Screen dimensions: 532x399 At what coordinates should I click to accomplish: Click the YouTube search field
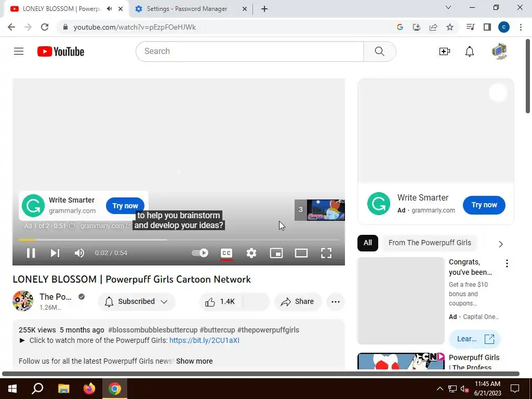pyautogui.click(x=250, y=51)
